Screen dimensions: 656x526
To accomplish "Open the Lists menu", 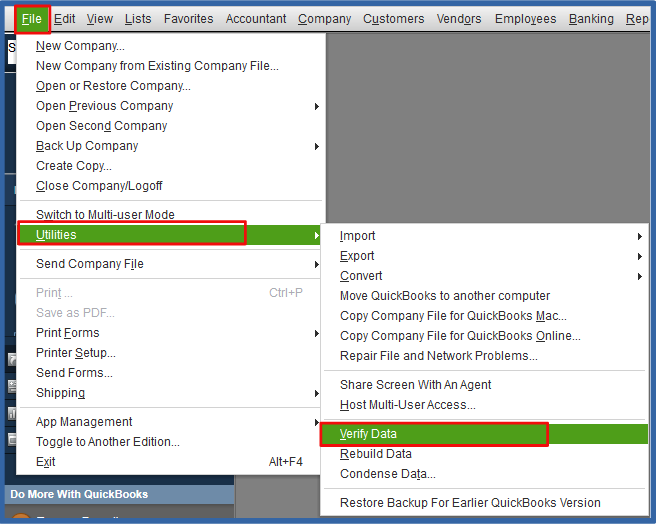I will tap(138, 19).
